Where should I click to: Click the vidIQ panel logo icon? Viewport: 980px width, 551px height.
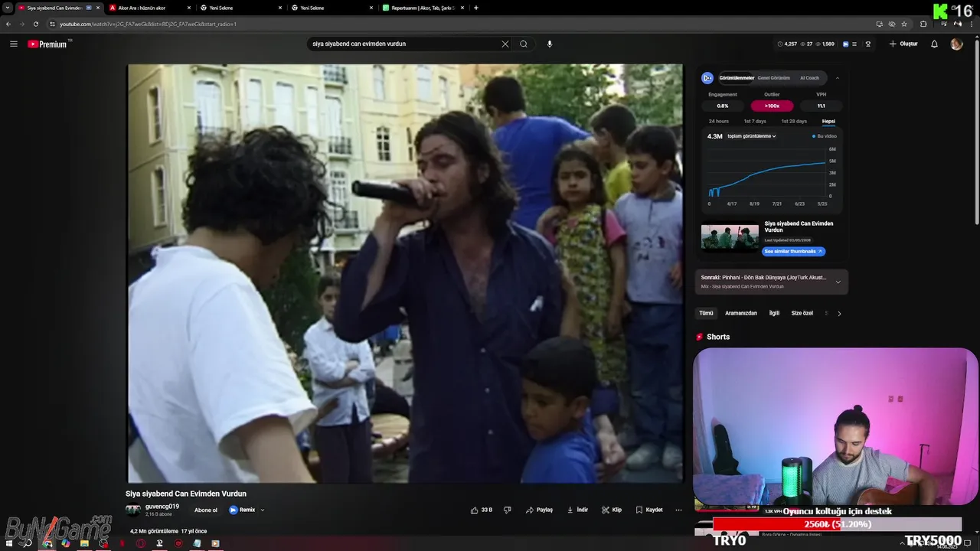pyautogui.click(x=707, y=78)
